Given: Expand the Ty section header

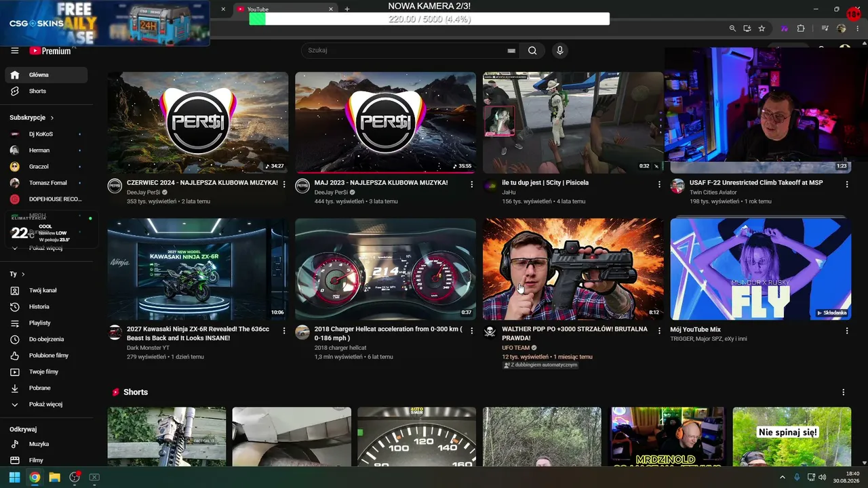Looking at the screenshot, I should coord(17,274).
